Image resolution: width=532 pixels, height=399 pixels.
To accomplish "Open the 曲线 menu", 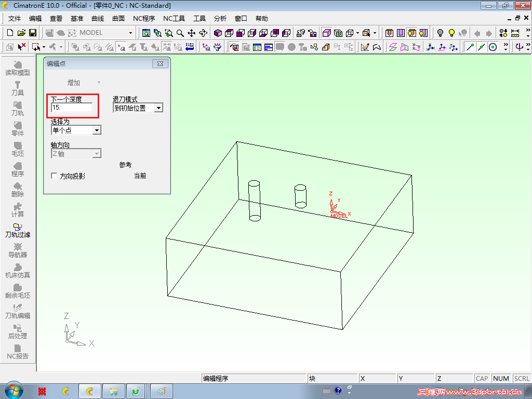I will pos(98,19).
